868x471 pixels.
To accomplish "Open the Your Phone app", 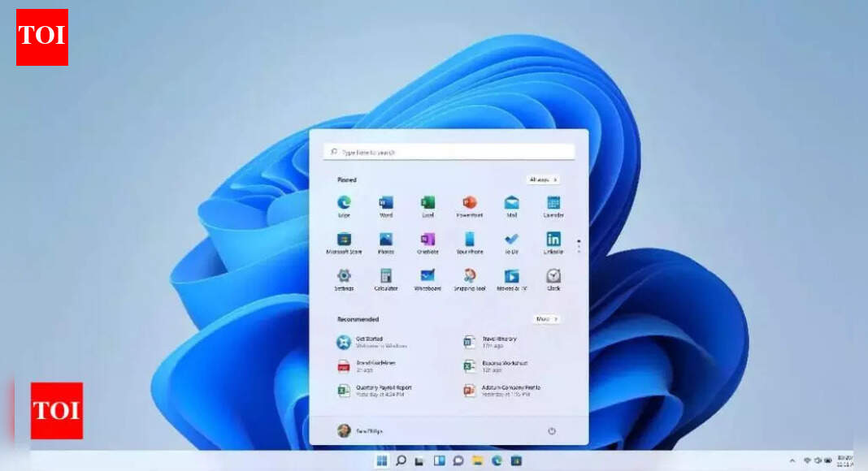I will click(470, 243).
